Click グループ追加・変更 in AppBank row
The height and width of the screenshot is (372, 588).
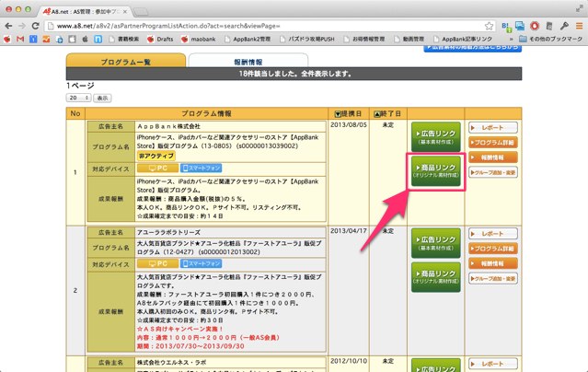[492, 173]
